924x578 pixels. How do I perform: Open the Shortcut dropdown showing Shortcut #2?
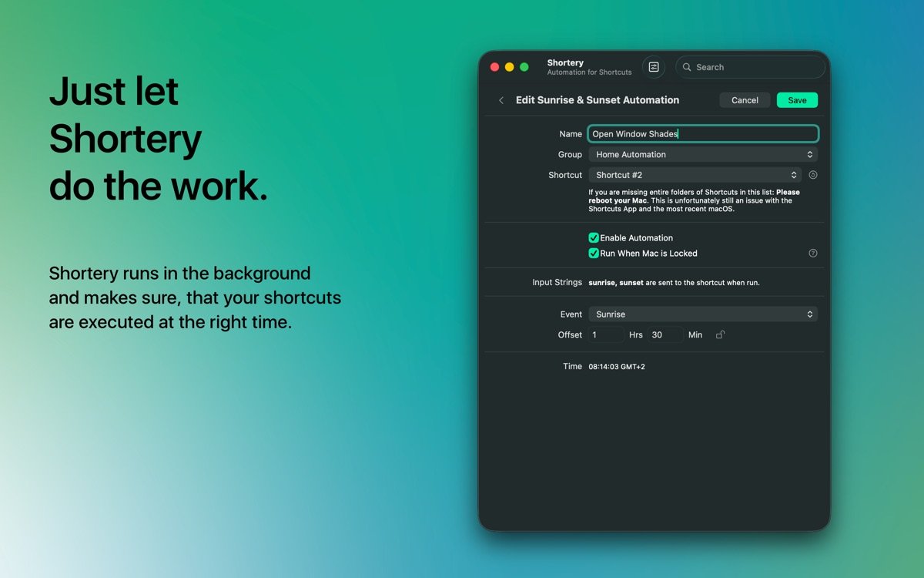[695, 175]
